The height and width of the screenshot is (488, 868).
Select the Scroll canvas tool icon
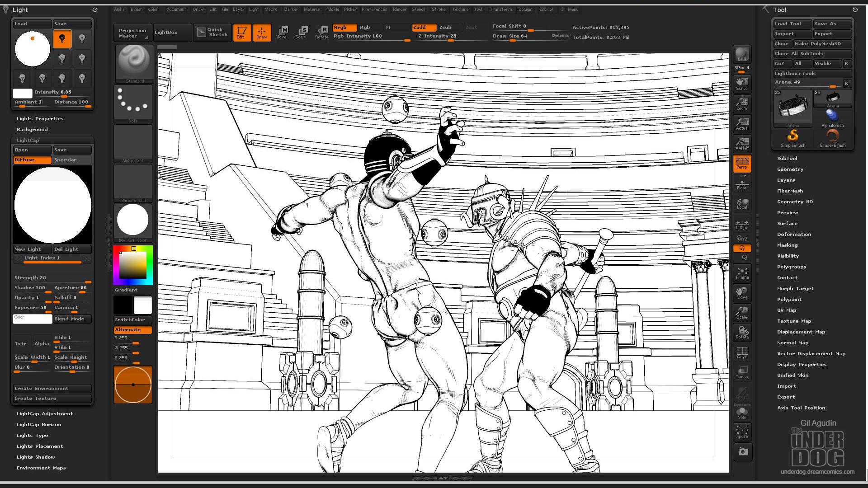[742, 84]
